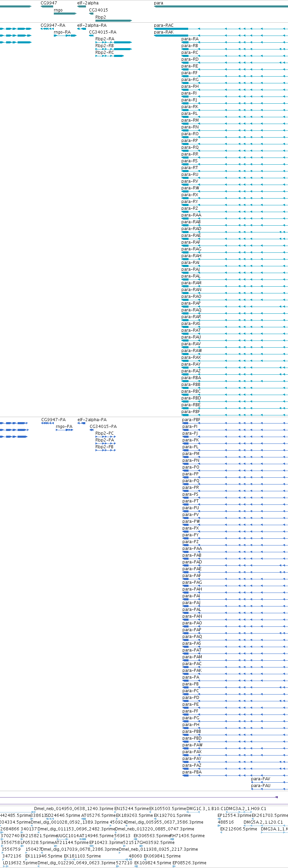The image size is (288, 868).
Task: Select protein para-PM
Action: point(191,454)
